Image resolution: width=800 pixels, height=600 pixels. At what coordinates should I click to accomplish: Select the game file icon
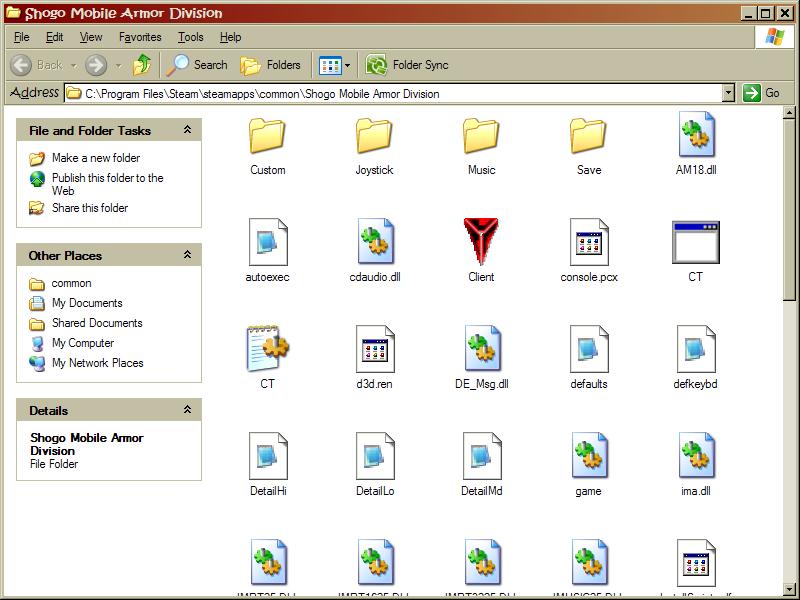(x=589, y=456)
